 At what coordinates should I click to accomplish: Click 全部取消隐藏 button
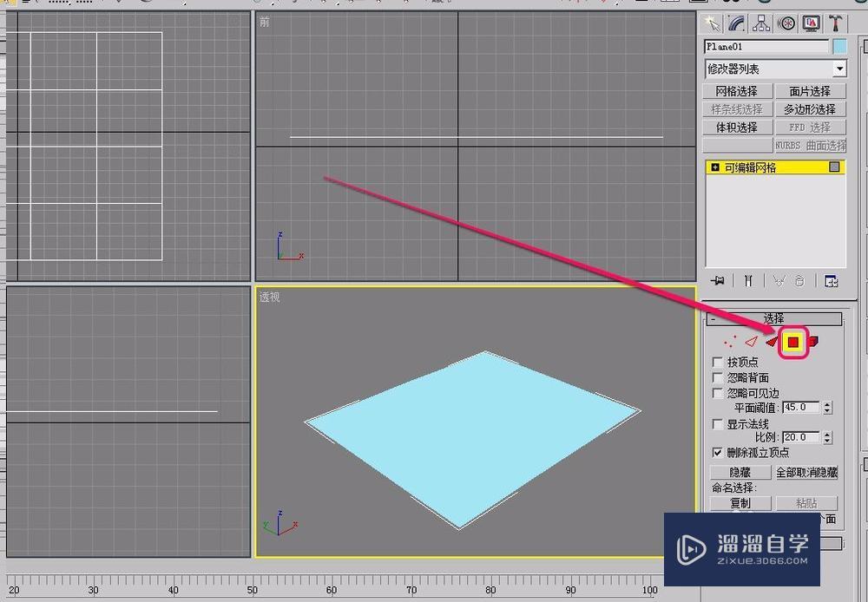point(806,473)
